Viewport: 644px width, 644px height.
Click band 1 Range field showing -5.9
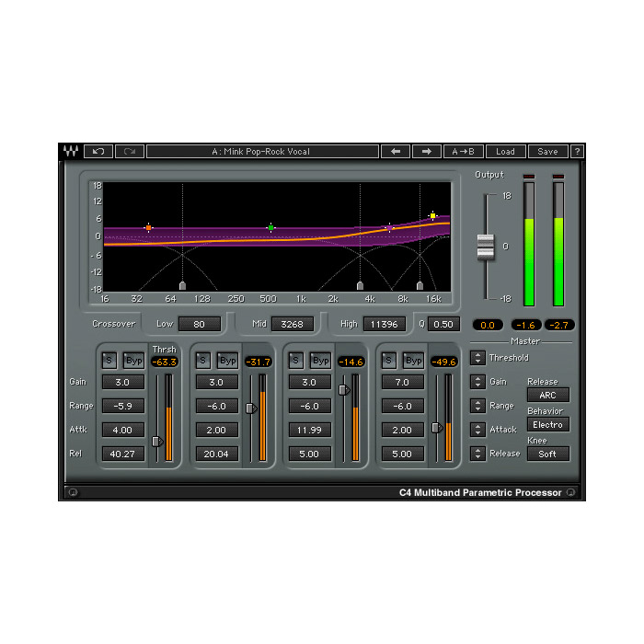tap(122, 406)
